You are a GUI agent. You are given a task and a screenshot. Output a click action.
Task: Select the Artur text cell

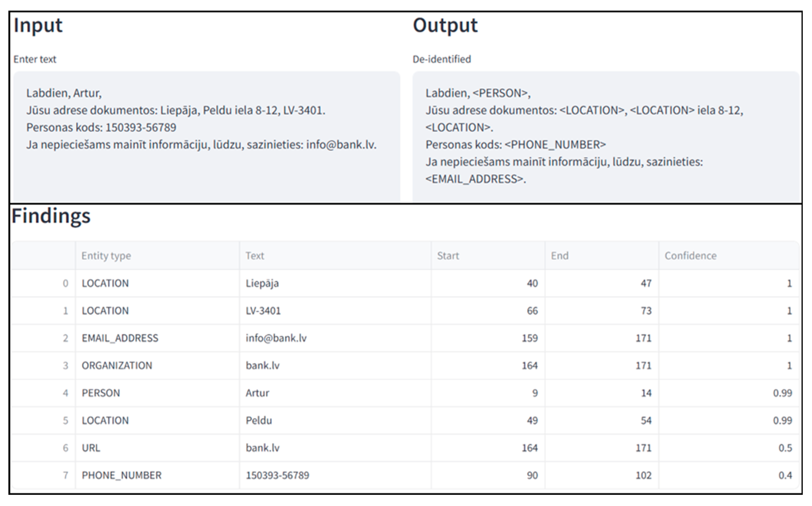click(x=335, y=393)
